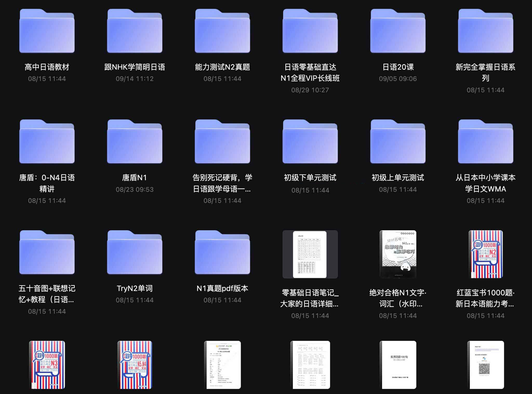Select the 零基础日语笔记 document thumbnail

(x=310, y=254)
